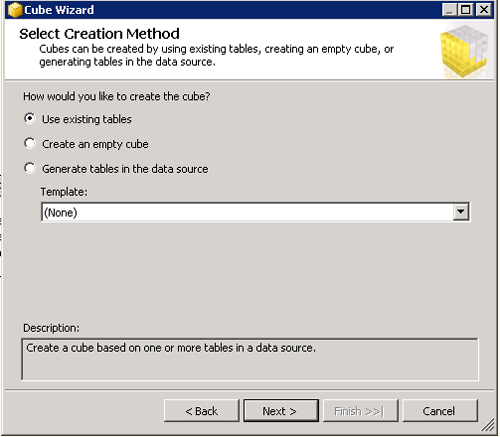Click the yellow cube graphic in header
The image size is (500, 437).
click(465, 51)
